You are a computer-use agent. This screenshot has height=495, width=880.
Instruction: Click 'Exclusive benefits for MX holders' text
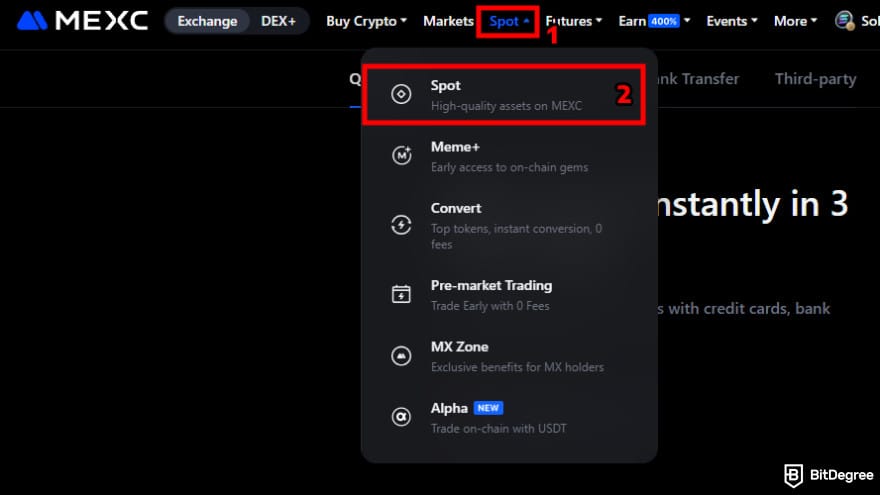pyautogui.click(x=517, y=367)
